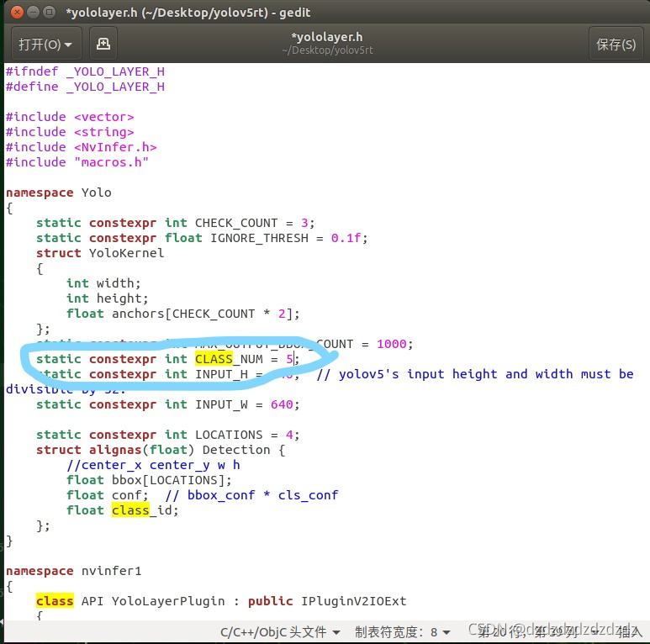Click the CHECK_COUNT = 3 line
Screen dimensions: 650x644
(176, 223)
